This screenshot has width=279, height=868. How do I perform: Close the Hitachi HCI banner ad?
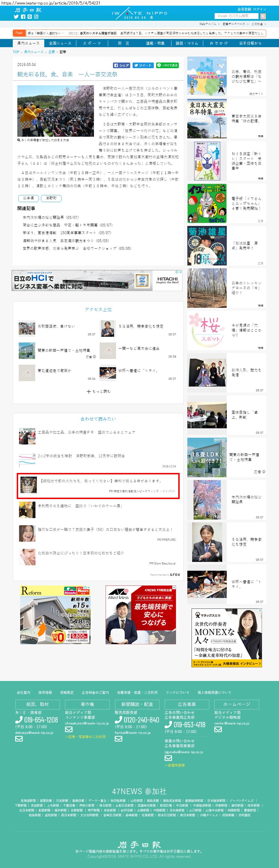pos(181,272)
